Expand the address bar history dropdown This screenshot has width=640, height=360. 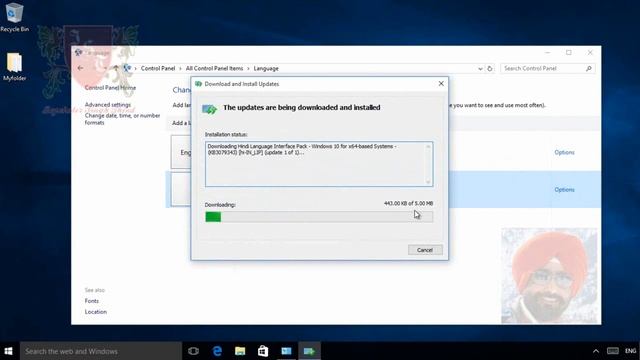tap(480, 69)
